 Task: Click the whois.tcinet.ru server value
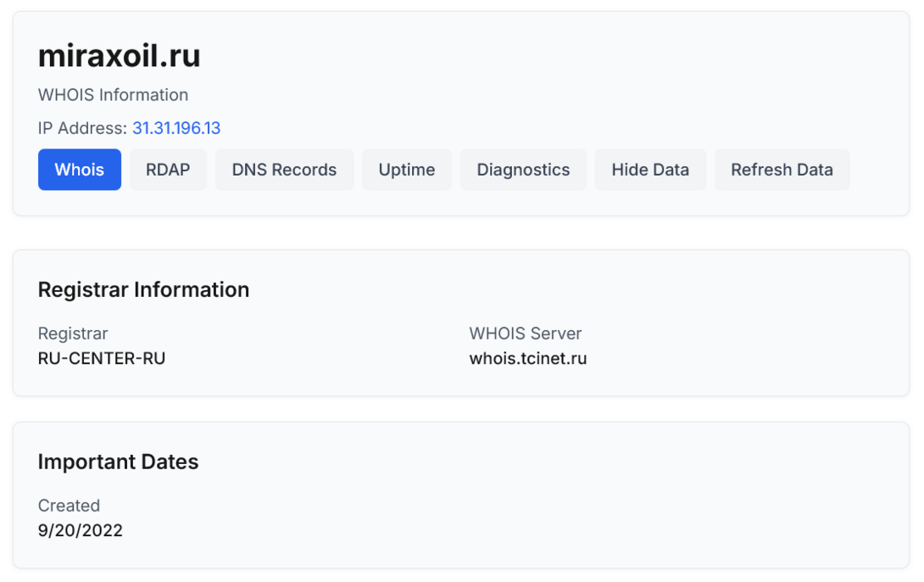(528, 358)
